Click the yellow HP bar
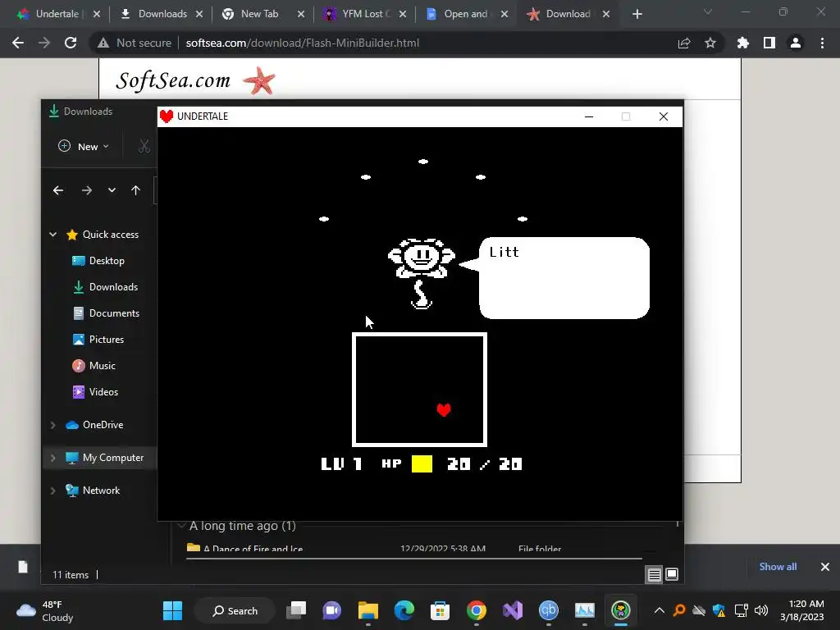The height and width of the screenshot is (630, 840). 422,464
